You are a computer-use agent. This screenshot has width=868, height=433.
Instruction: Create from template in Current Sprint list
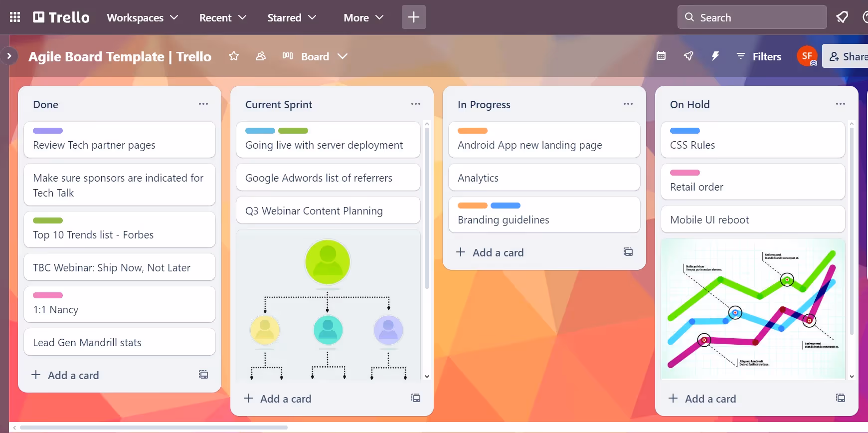[416, 398]
